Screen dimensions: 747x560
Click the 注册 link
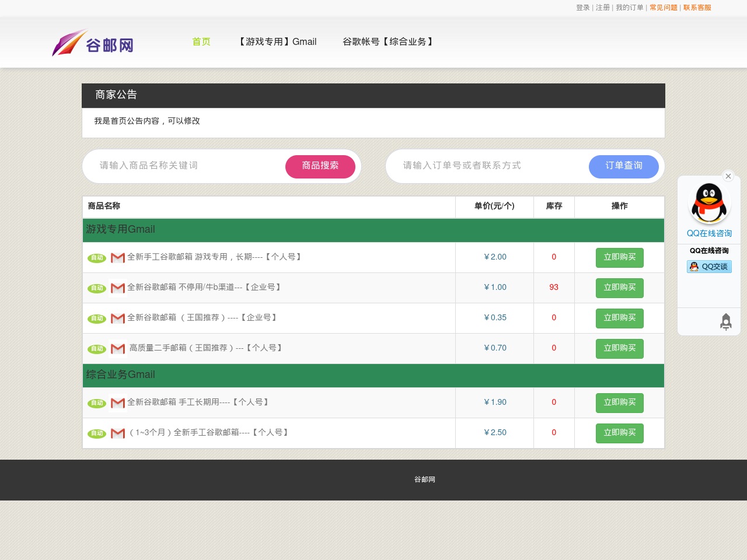pos(603,8)
